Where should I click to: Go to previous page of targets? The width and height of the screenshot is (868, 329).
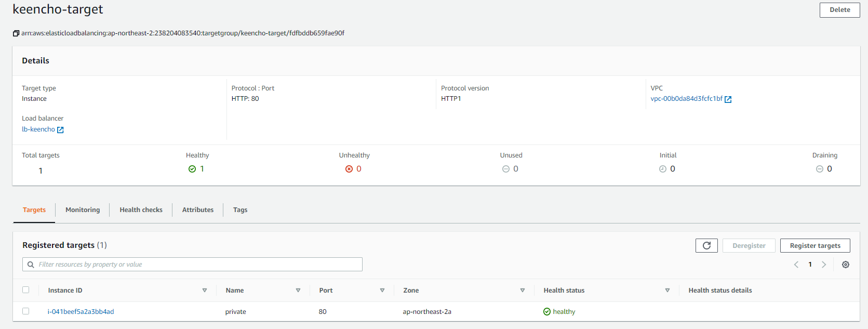pyautogui.click(x=796, y=265)
